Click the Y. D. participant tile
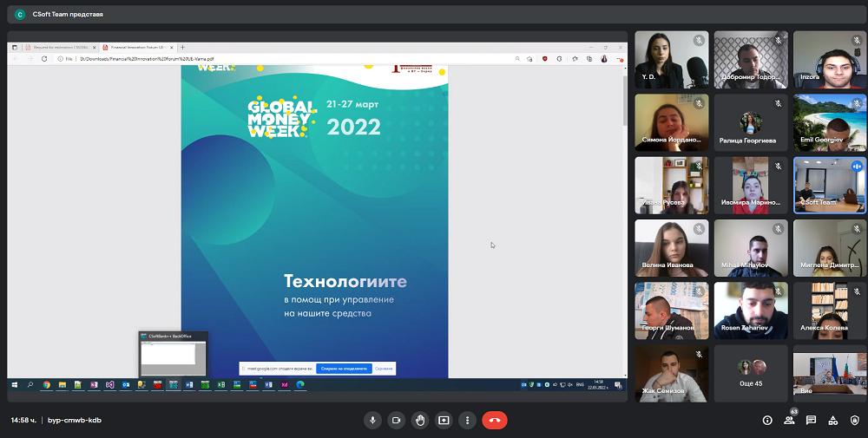 coord(672,60)
